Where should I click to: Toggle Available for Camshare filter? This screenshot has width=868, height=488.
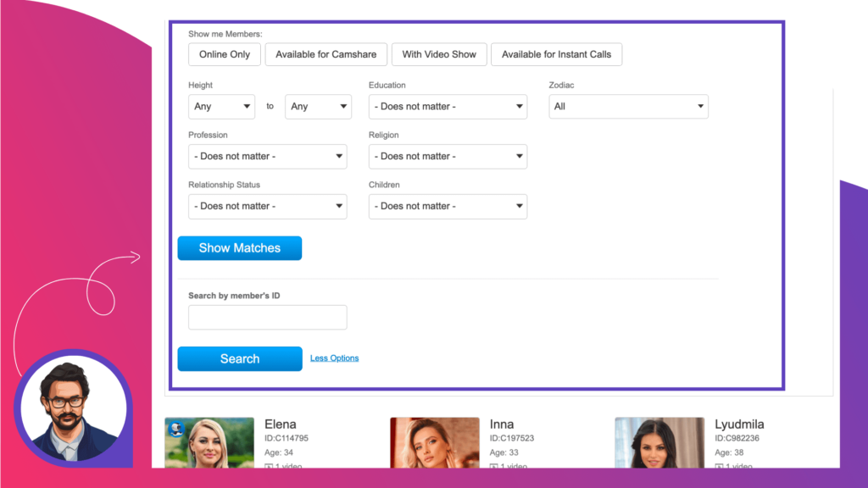tap(326, 54)
